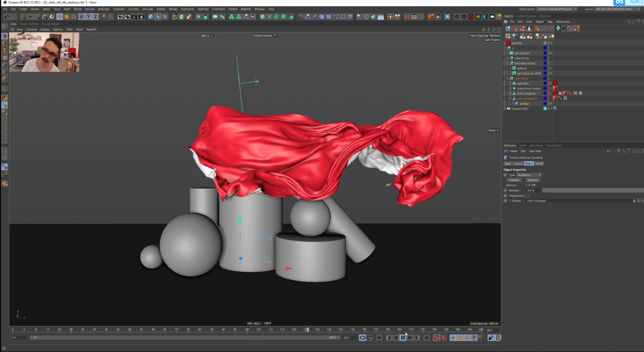Collapse the cloth setup group in the outliner
This screenshot has width=644, height=352.
507,78
